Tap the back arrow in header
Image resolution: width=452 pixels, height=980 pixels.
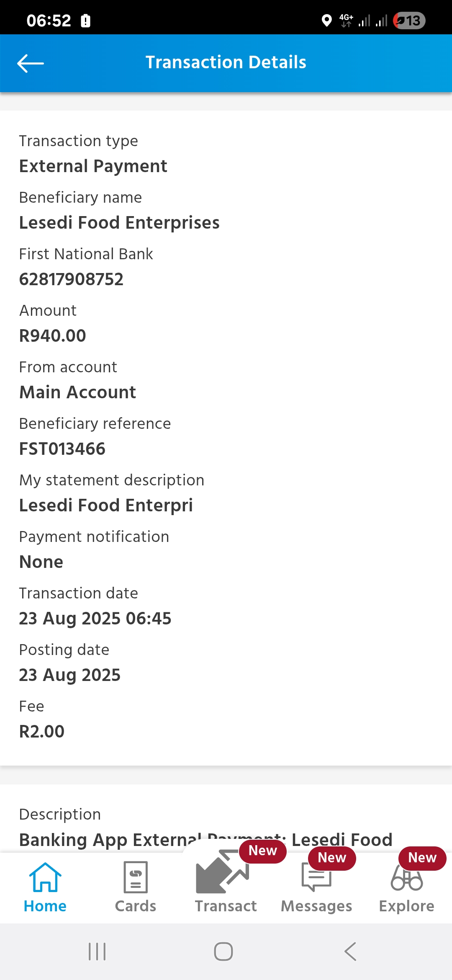(x=31, y=63)
